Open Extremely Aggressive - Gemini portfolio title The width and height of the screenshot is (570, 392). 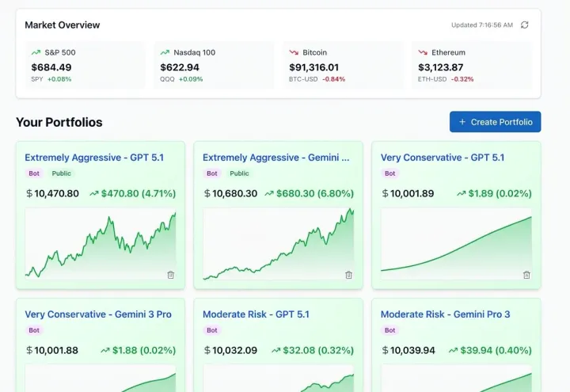pos(276,158)
